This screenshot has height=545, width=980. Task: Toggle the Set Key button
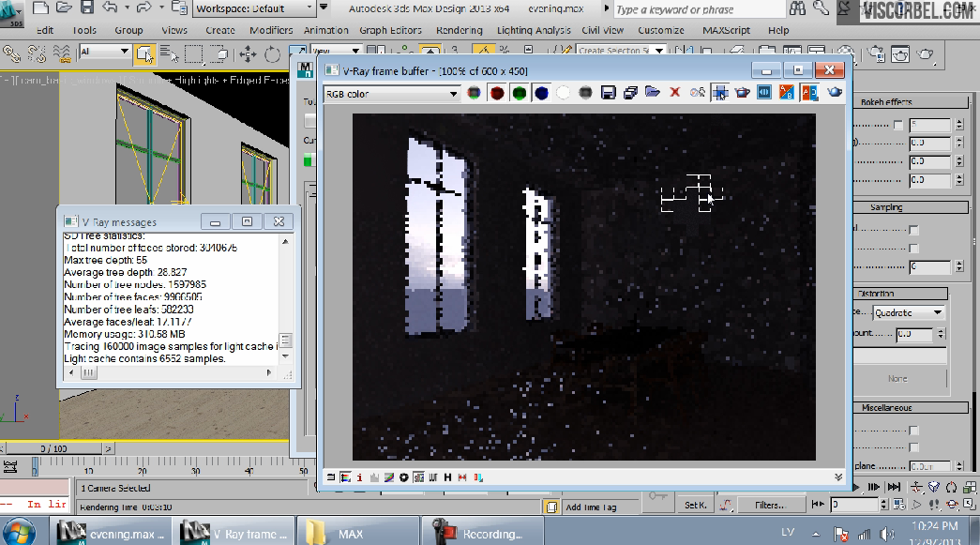point(696,505)
